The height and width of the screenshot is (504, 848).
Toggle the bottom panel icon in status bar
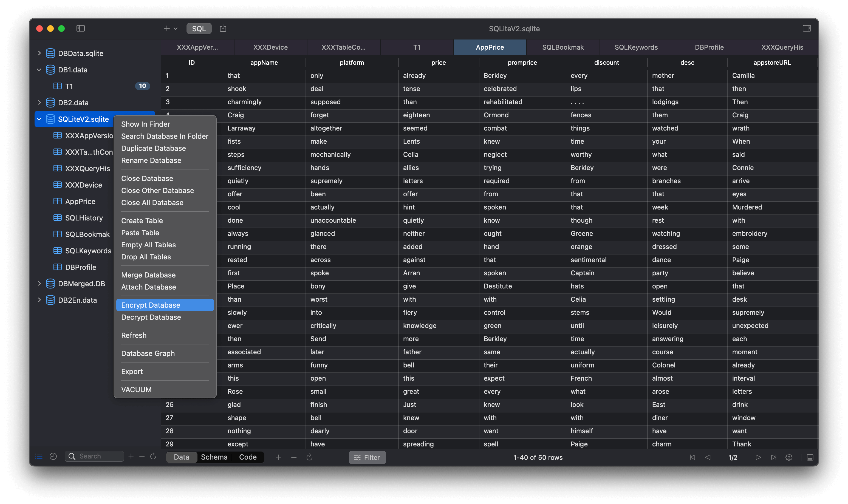click(810, 457)
